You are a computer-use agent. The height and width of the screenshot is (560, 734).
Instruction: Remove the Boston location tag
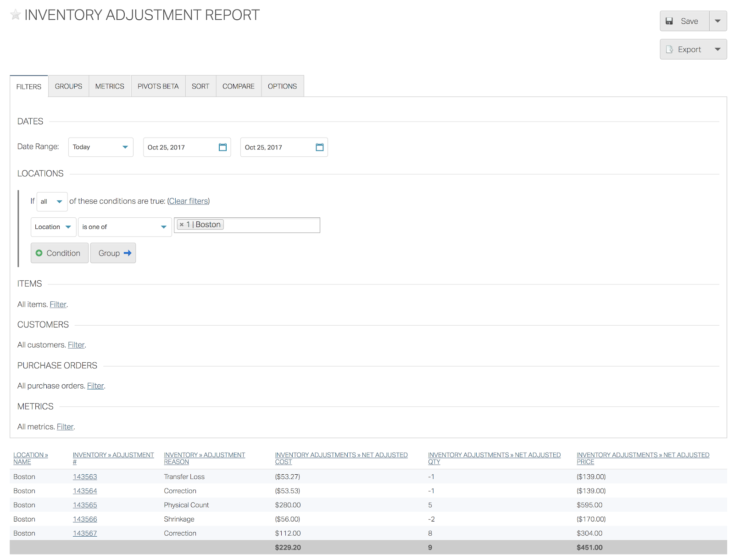pyautogui.click(x=183, y=224)
